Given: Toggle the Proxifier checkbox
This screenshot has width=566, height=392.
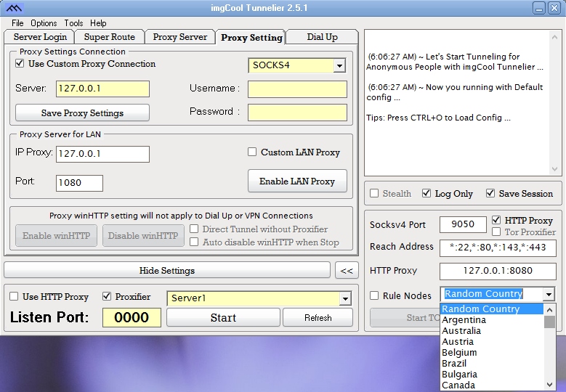Looking at the screenshot, I should [107, 296].
